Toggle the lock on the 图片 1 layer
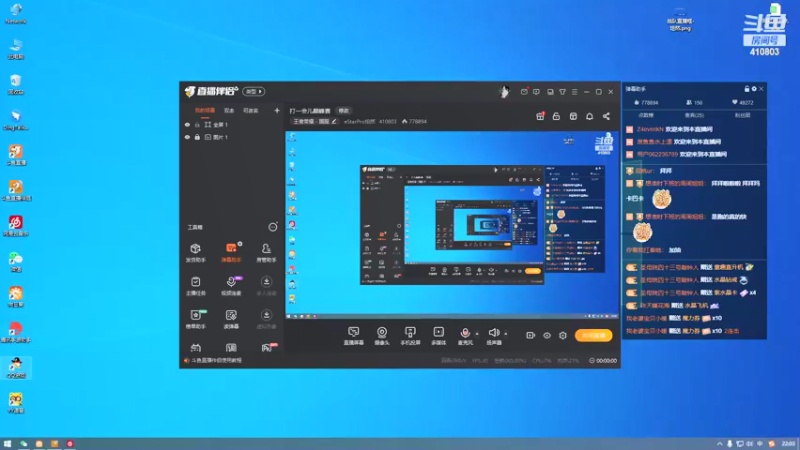The height and width of the screenshot is (450, 800). click(x=197, y=137)
